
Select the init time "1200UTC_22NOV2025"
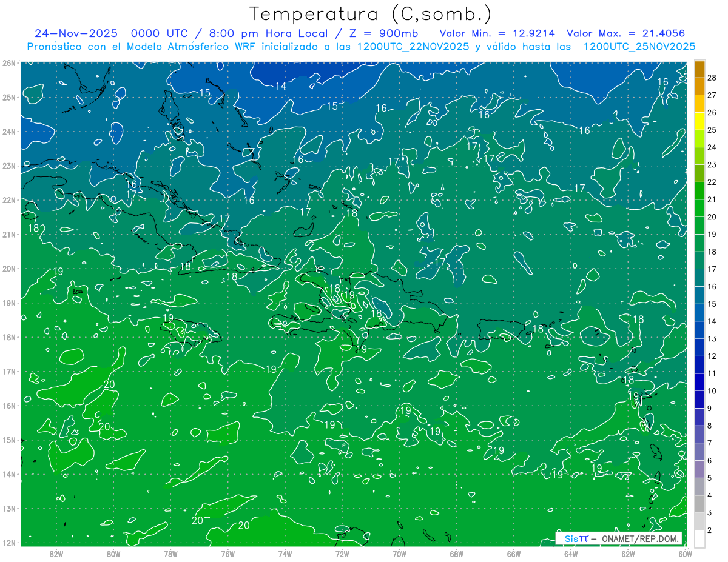click(x=414, y=47)
